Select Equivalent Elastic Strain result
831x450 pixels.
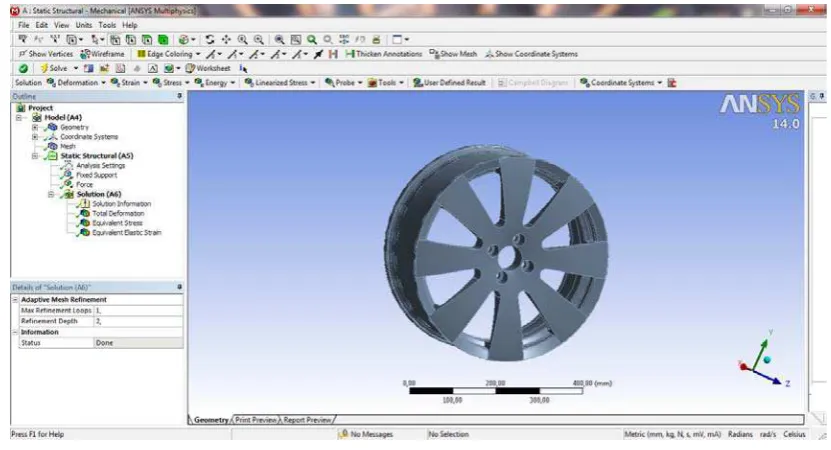[126, 233]
